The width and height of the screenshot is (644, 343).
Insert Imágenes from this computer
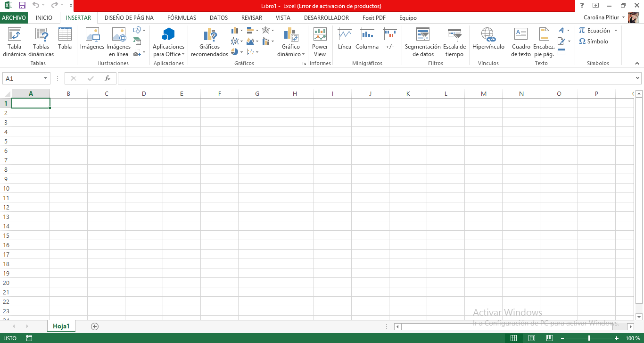[x=92, y=39]
